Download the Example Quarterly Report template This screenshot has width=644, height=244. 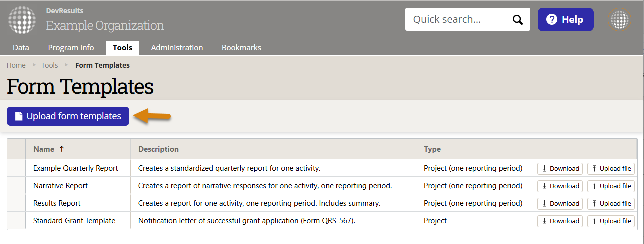click(560, 169)
